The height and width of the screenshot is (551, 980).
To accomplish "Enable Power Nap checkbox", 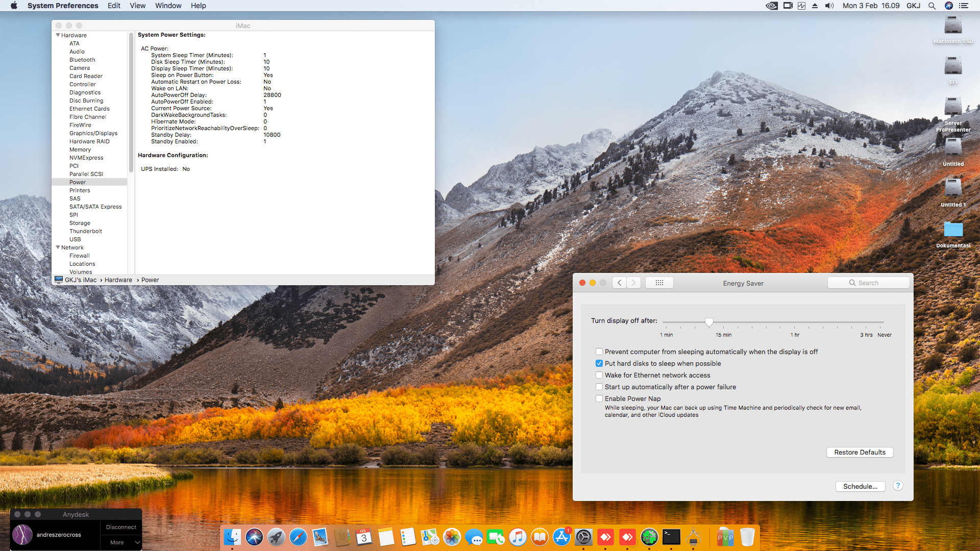I will [599, 398].
